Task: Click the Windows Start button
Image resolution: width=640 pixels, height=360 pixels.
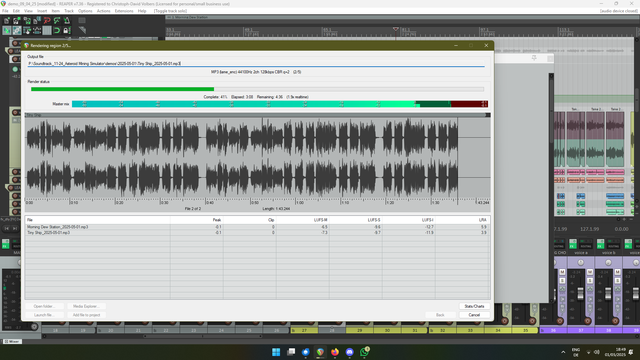Action: (276, 352)
